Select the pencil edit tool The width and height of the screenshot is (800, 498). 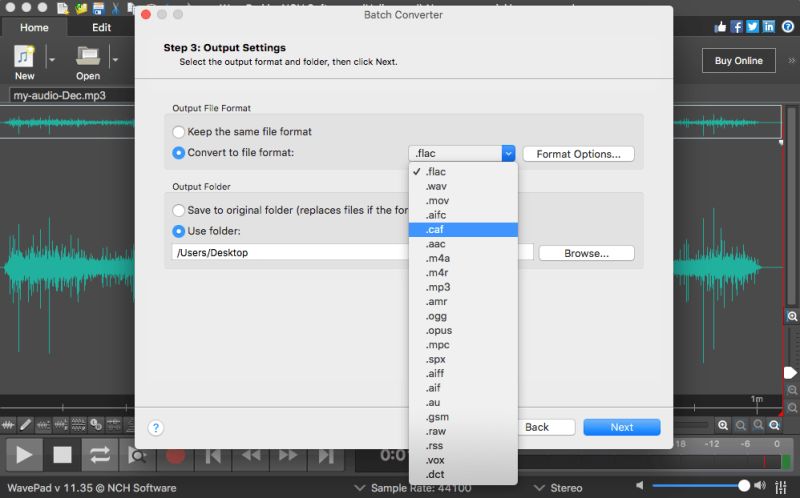[26, 425]
